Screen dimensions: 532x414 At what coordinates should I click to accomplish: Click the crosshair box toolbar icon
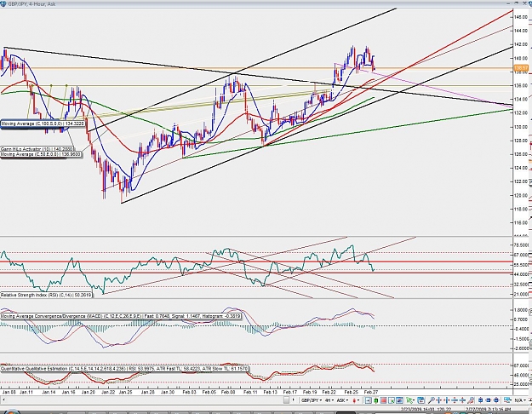click(368, 400)
